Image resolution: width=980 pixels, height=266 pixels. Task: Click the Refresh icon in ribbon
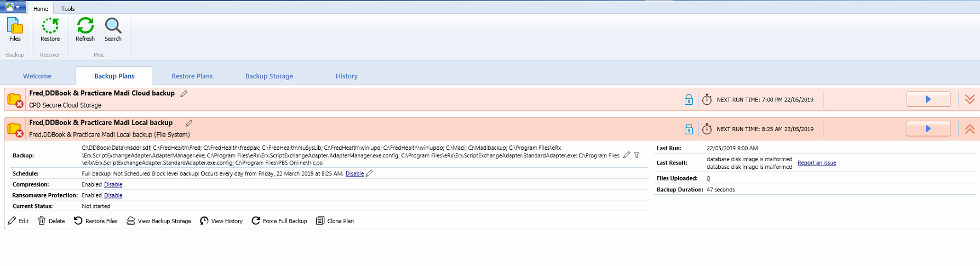[x=85, y=30]
